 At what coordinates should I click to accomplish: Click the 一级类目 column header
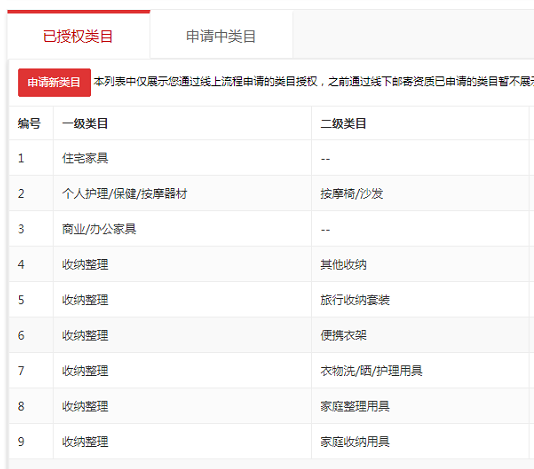click(85, 123)
